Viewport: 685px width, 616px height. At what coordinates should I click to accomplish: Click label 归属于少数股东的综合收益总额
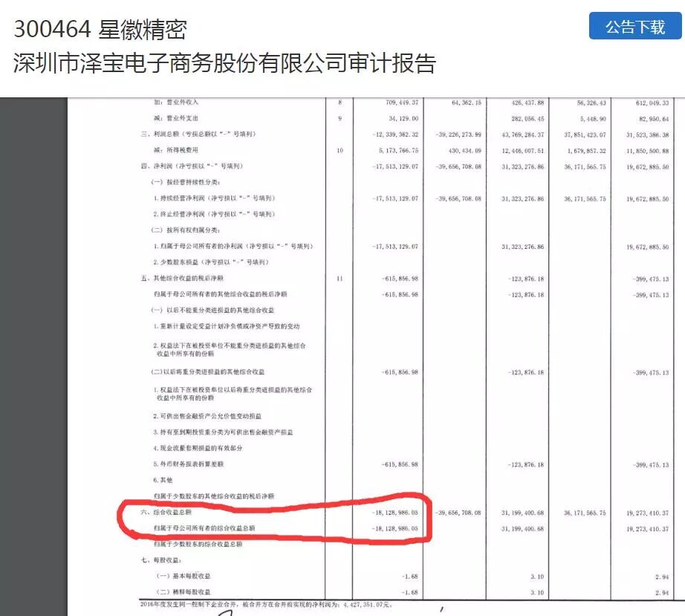tap(198, 544)
